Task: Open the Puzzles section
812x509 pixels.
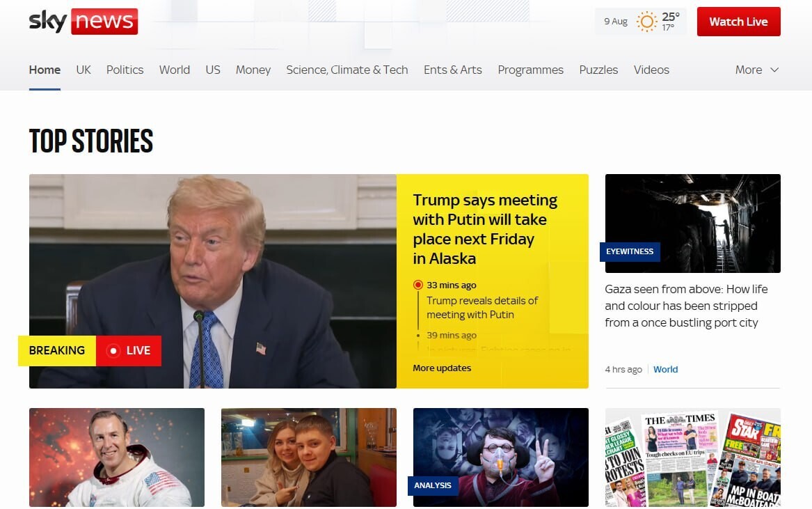Action: click(598, 70)
